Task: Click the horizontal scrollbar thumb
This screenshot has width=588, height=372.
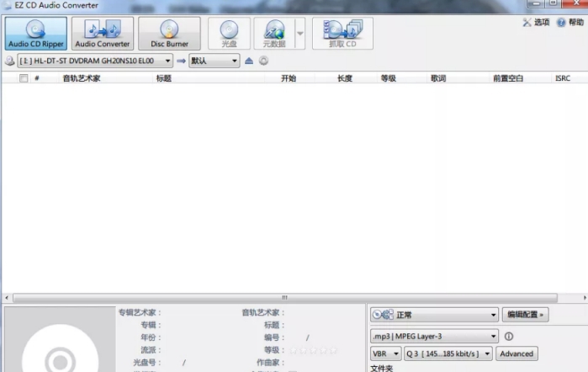Action: (285, 298)
